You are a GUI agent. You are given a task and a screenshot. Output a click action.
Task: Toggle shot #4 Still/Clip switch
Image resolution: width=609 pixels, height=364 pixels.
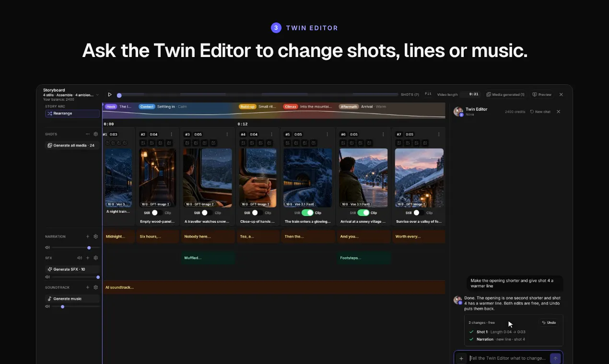coord(257,213)
